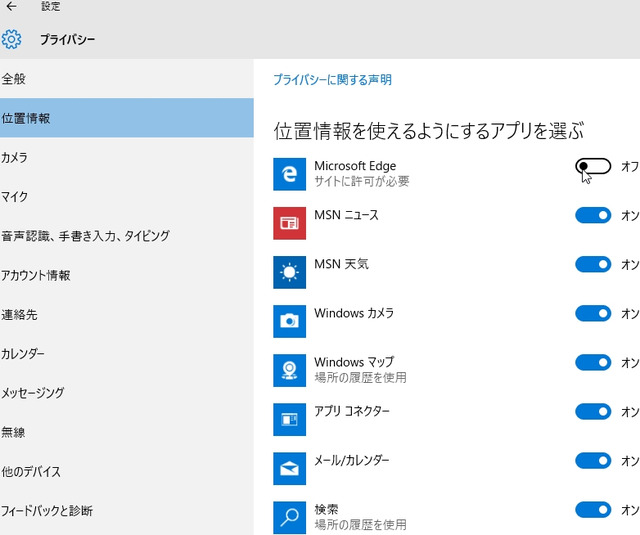Select 位置情報 in the sidebar
This screenshot has width=640, height=535.
[127, 118]
